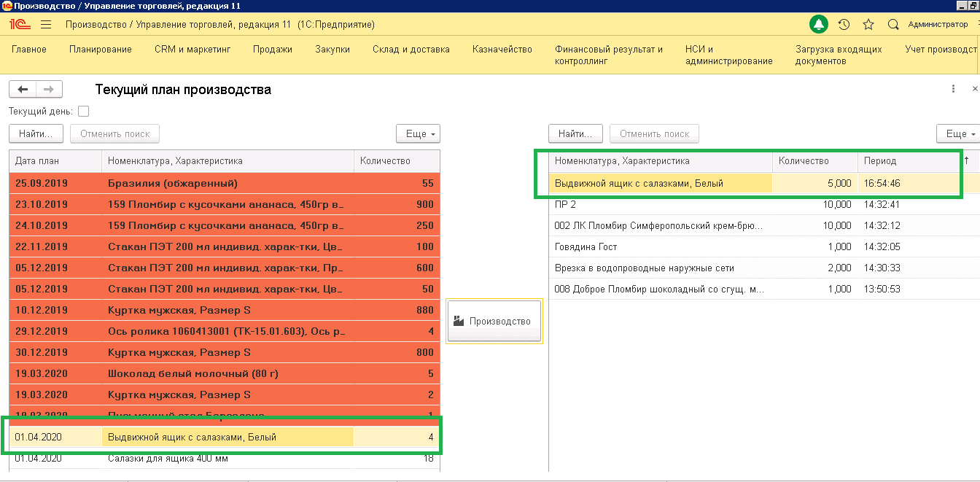
Task: Open the Склад и доставка section
Action: (411, 50)
